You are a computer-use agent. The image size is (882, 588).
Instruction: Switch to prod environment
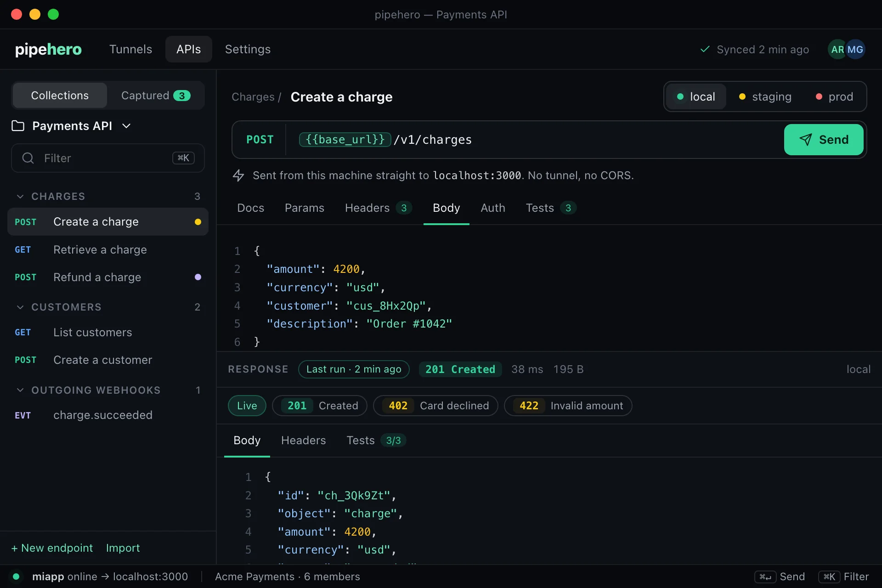(834, 96)
